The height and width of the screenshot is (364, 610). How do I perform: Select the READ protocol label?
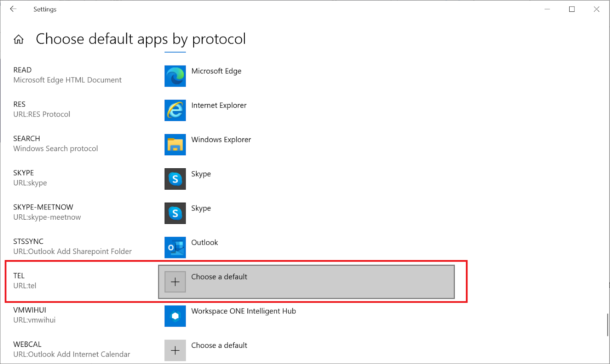[x=22, y=70]
